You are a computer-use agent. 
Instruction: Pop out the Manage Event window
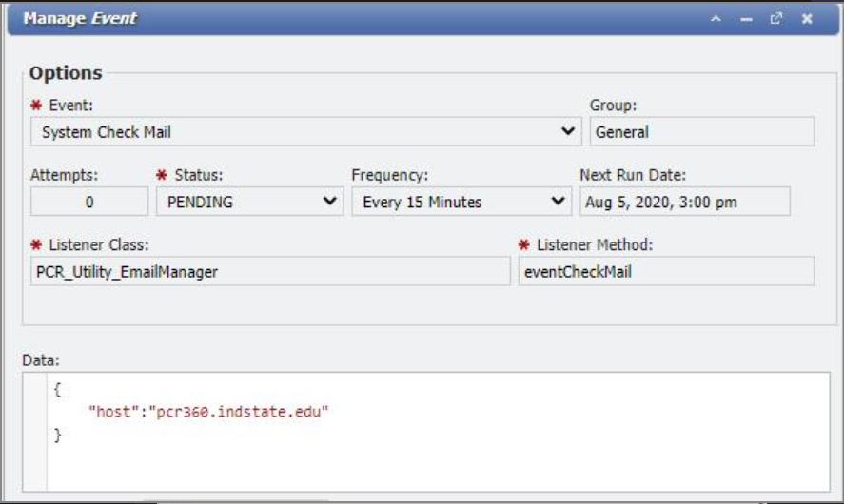[x=775, y=19]
